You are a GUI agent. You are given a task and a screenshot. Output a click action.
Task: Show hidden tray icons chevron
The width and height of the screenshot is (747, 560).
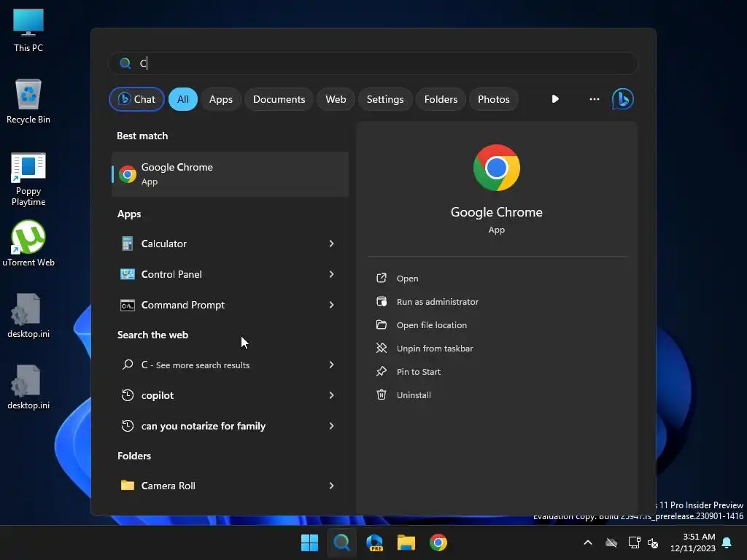588,542
